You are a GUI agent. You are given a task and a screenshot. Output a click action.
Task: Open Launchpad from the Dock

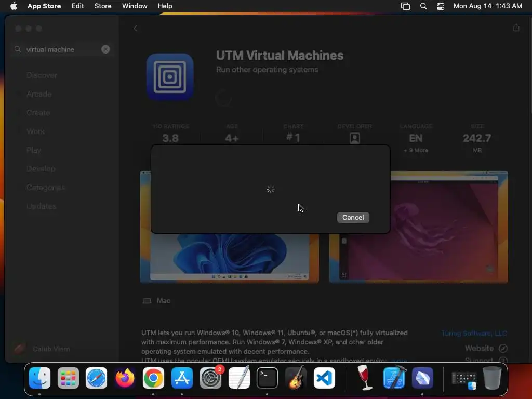pos(68,378)
